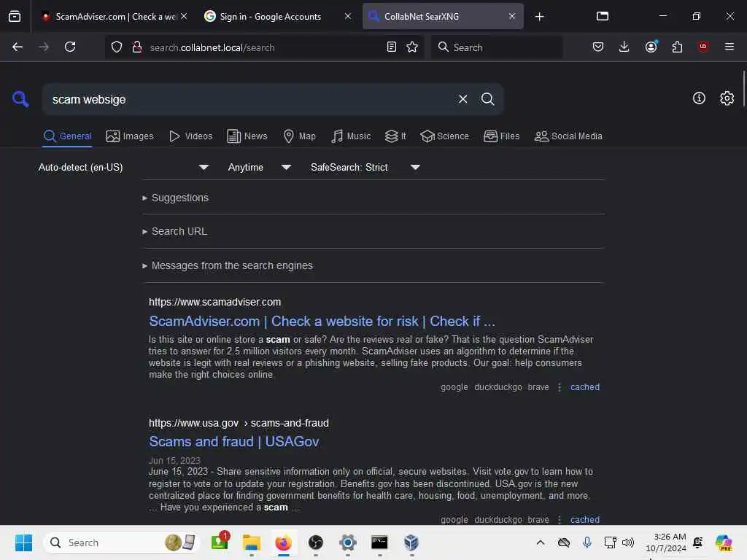Open the microphone tray icon
This screenshot has width=747, height=560.
pos(587,542)
